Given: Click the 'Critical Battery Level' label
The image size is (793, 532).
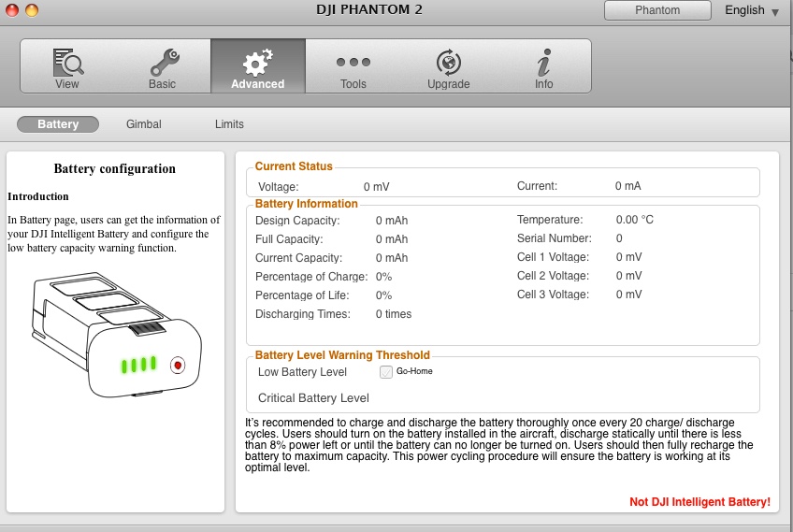Looking at the screenshot, I should 313,398.
